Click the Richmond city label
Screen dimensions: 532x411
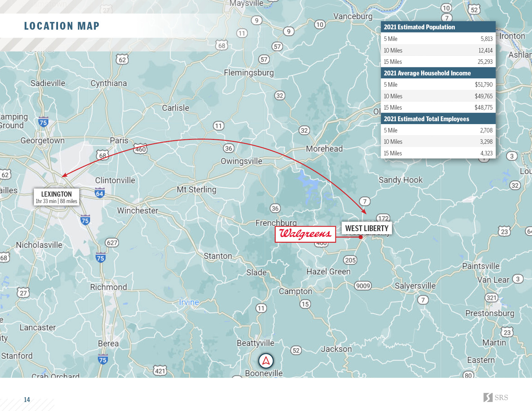click(x=109, y=287)
